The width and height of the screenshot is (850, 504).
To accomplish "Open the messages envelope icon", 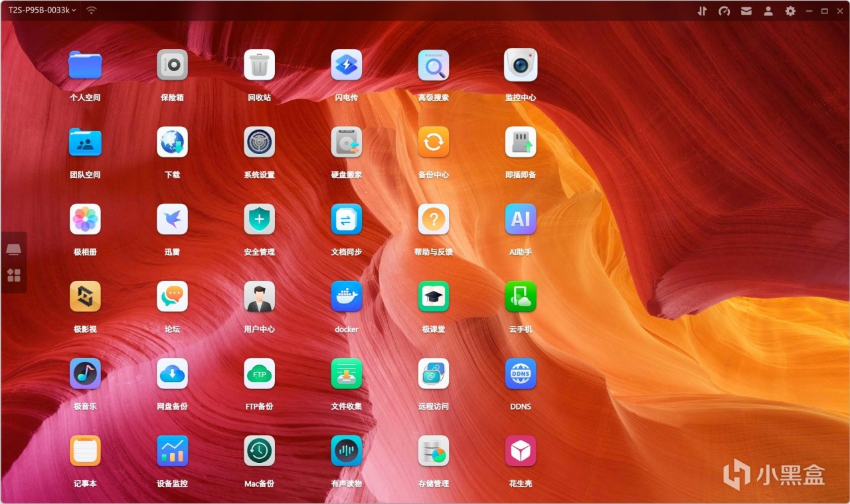I will tap(746, 11).
